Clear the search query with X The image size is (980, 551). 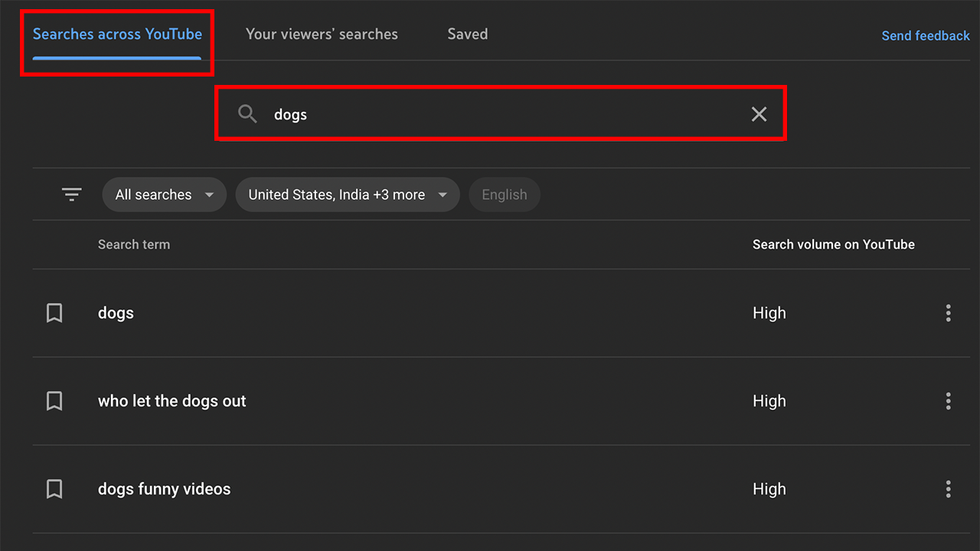point(759,114)
